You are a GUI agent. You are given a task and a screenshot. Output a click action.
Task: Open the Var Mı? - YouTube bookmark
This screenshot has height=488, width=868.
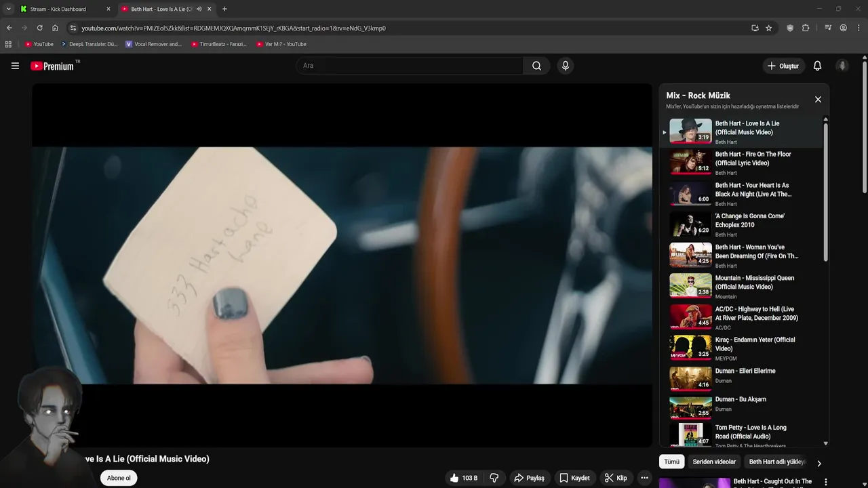tap(281, 44)
